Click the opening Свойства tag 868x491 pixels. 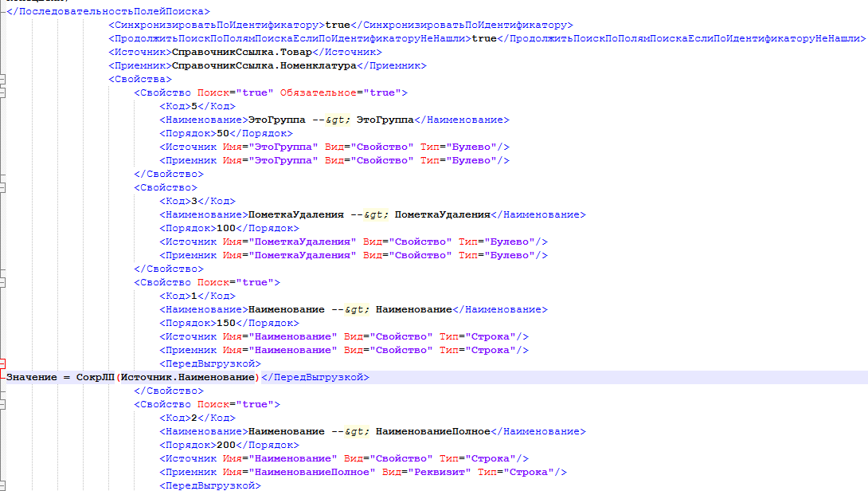140,79
